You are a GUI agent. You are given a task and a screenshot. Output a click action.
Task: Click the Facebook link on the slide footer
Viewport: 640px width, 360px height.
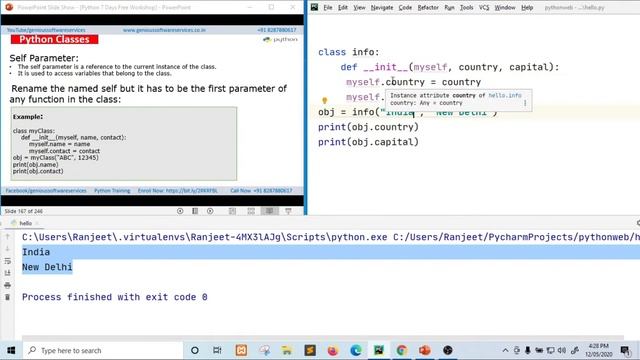pos(46,191)
